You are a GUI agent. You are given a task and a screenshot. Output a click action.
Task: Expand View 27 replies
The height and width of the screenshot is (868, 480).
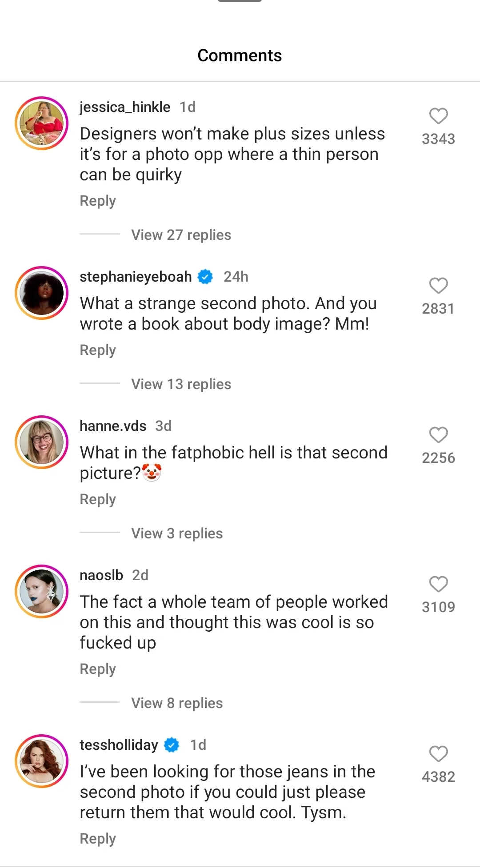[x=181, y=235]
